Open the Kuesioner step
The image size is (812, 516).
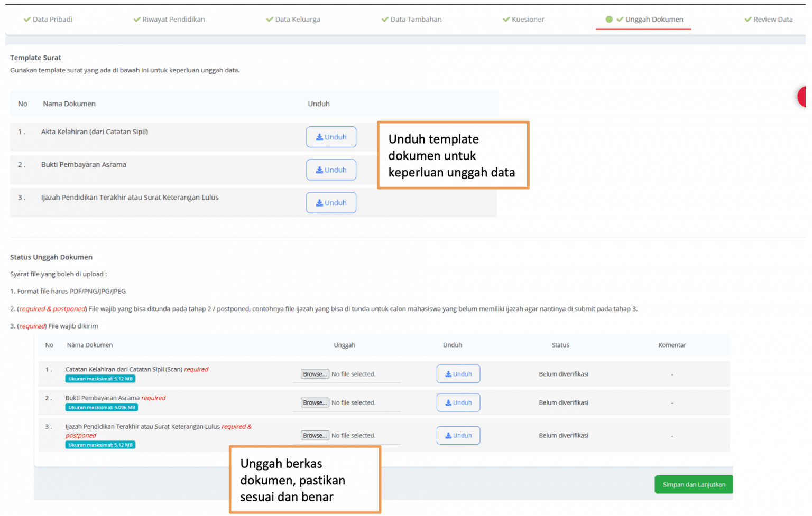coord(528,19)
